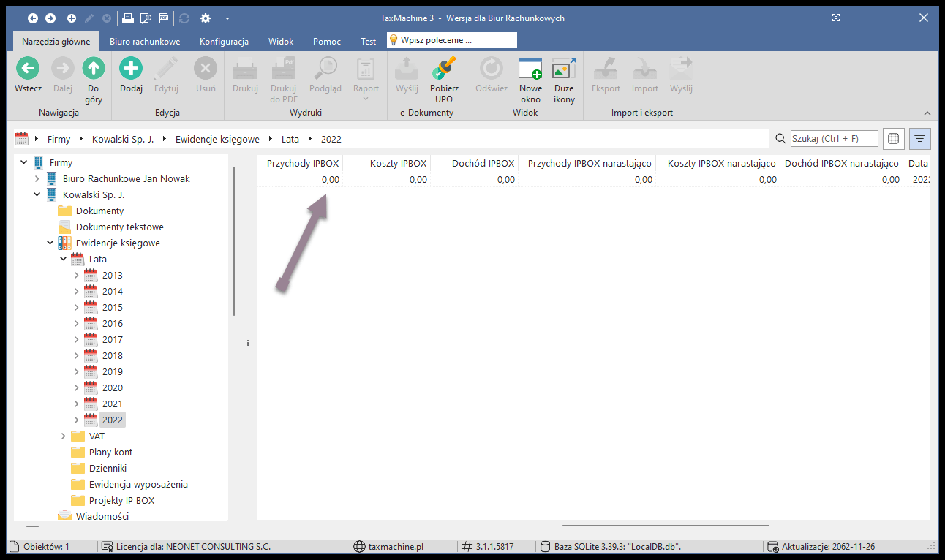This screenshot has width=945, height=560.
Task: Collapse the ribbon using the chevron arrow
Action: point(927,113)
